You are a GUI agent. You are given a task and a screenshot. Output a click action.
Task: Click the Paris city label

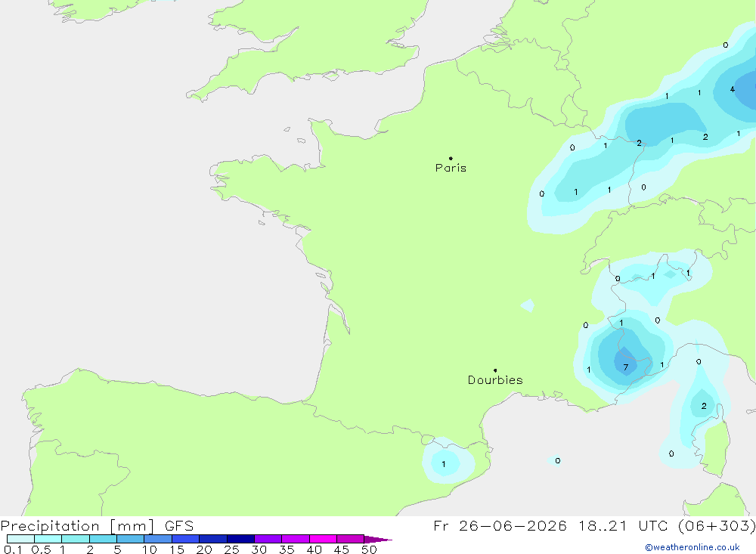(x=451, y=168)
